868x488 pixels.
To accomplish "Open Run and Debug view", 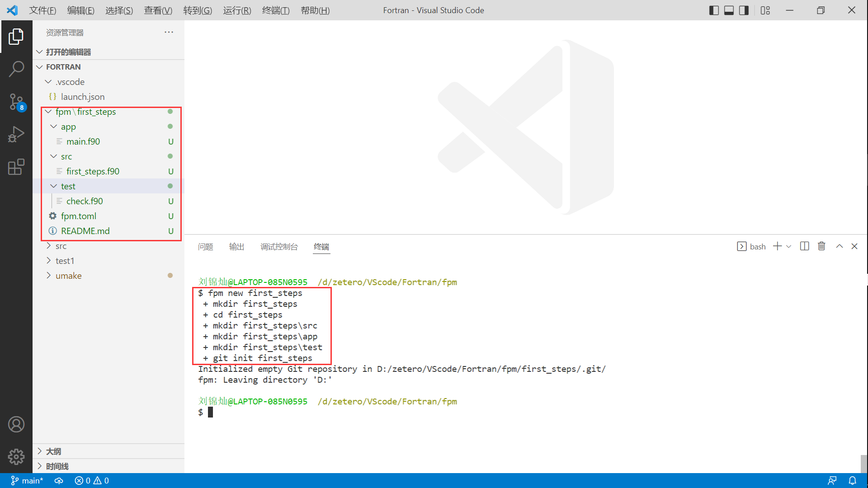I will 16,134.
